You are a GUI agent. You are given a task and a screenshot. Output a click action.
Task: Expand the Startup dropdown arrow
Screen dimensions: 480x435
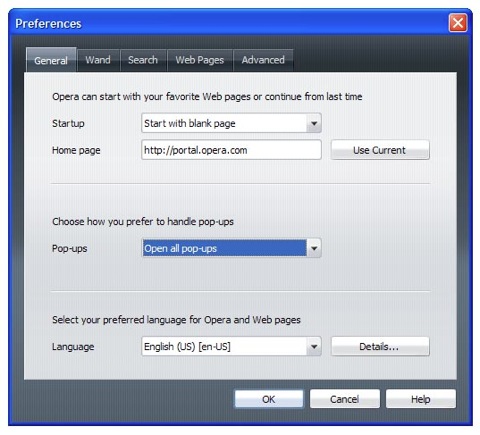[x=314, y=123]
